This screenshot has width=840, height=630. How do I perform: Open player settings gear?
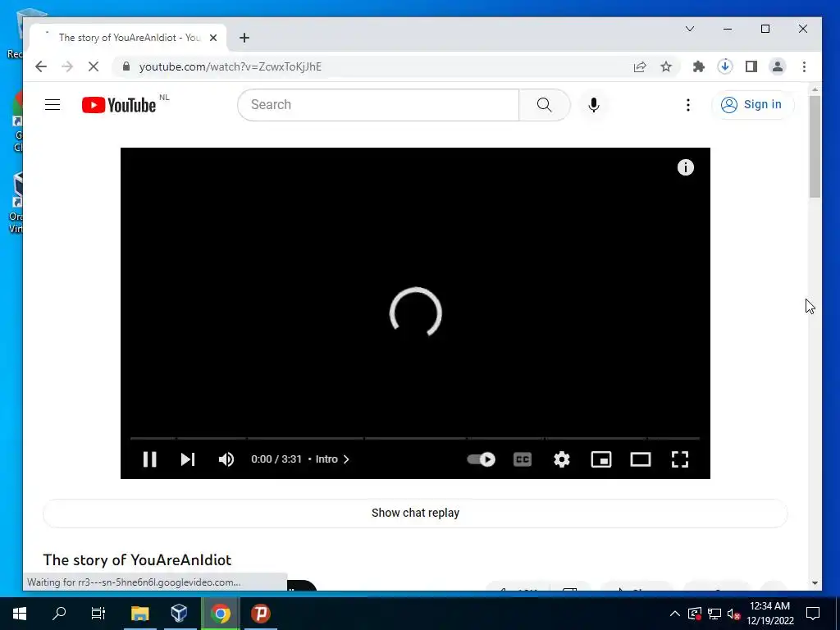tap(561, 459)
